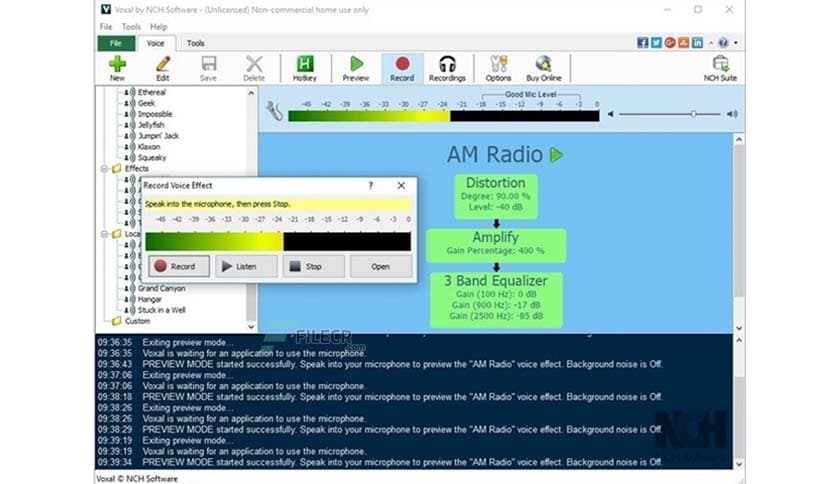Viewport: 836px width, 484px height.
Task: Open the Recordings list
Action: pyautogui.click(x=447, y=68)
